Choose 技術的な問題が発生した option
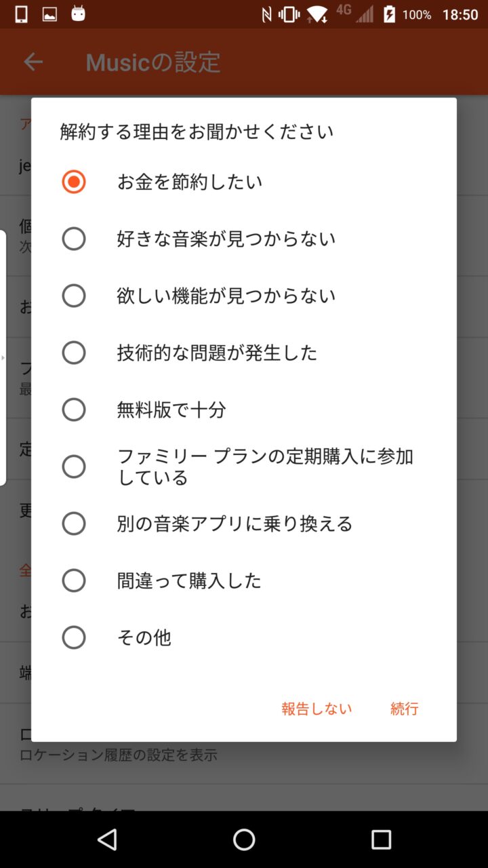This screenshot has height=868, width=488. tap(74, 353)
